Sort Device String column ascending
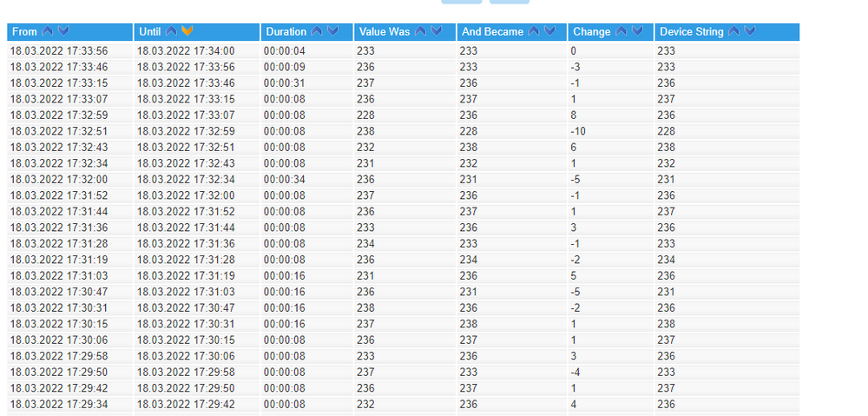The image size is (868, 416). (x=734, y=32)
